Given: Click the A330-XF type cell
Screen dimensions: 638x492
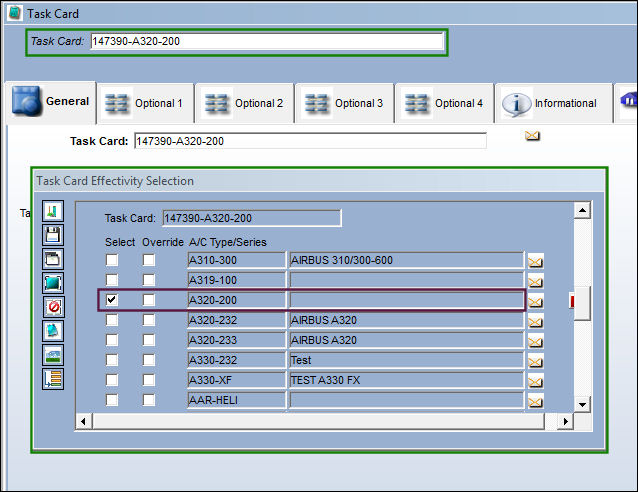Looking at the screenshot, I should tap(237, 380).
